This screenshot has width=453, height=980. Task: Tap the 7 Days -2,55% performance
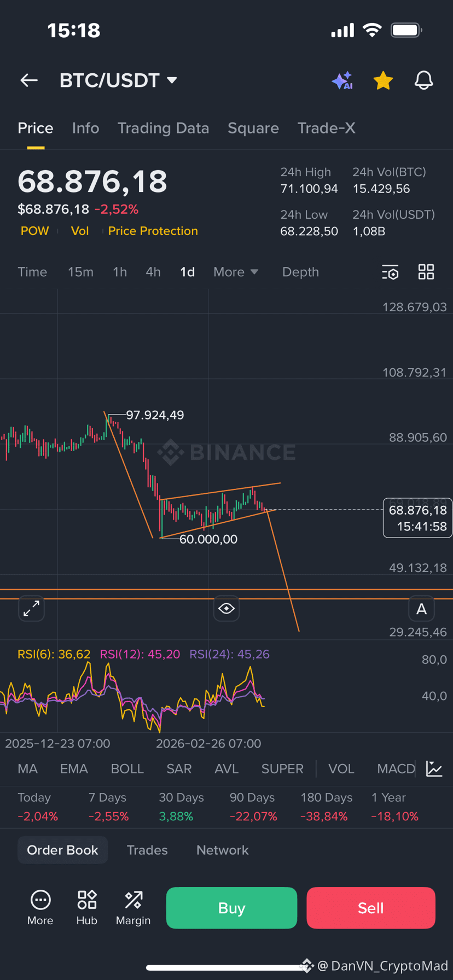[109, 807]
